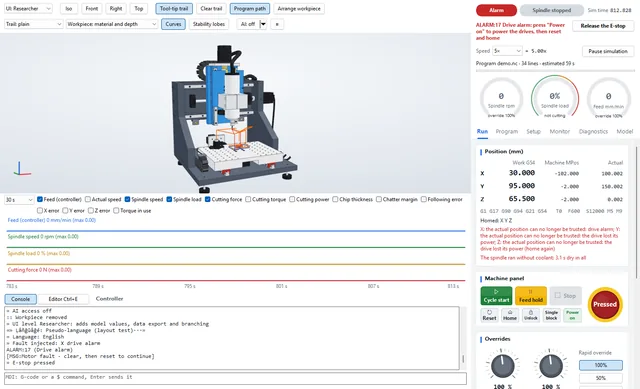Click the Stability lobes button
Screen dimensions: 640x389
click(x=209, y=24)
